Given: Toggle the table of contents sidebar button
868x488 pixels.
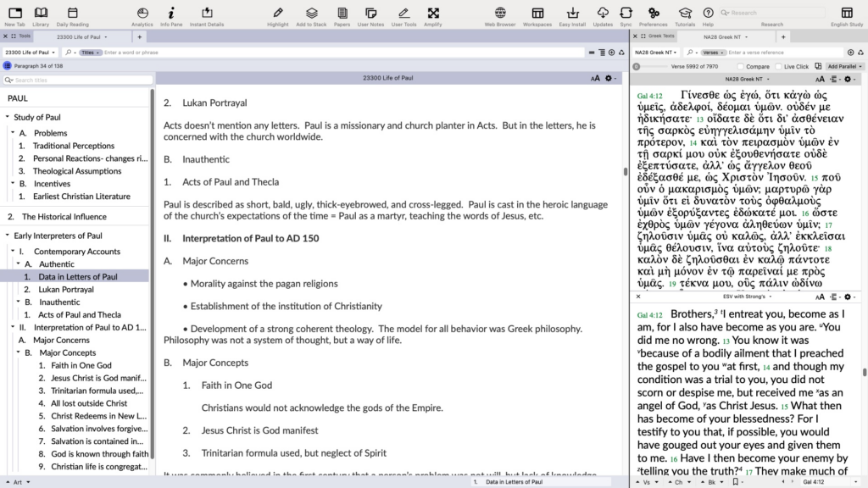Looking at the screenshot, I should (7, 66).
